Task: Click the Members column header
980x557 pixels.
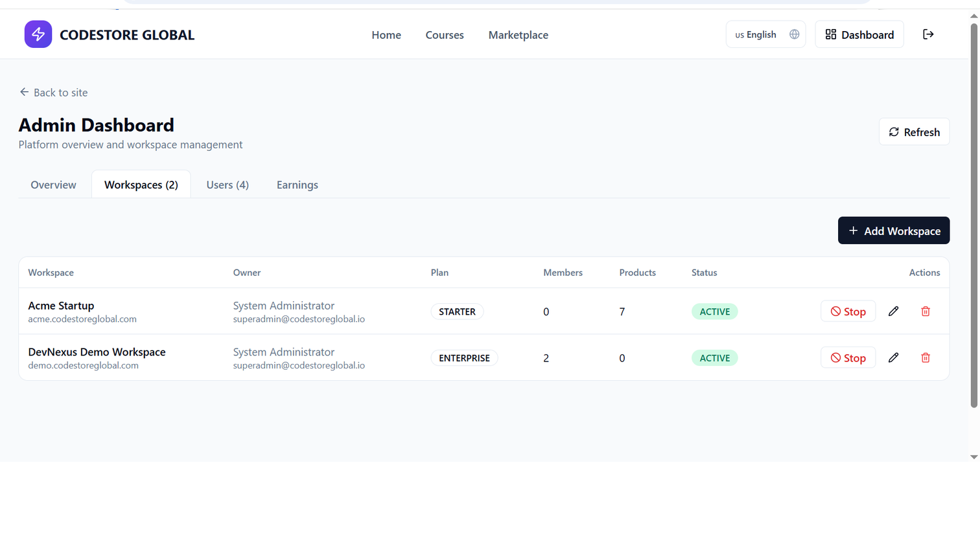Action: click(x=563, y=273)
